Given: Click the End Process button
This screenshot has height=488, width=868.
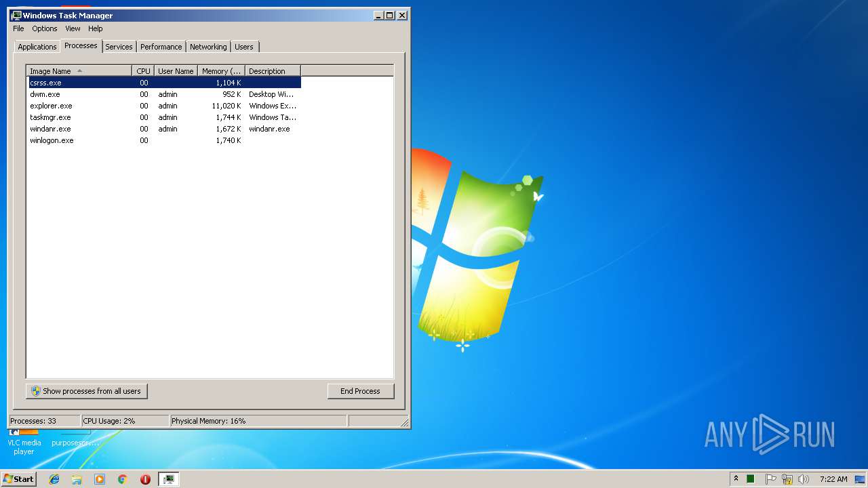Looking at the screenshot, I should pos(360,391).
